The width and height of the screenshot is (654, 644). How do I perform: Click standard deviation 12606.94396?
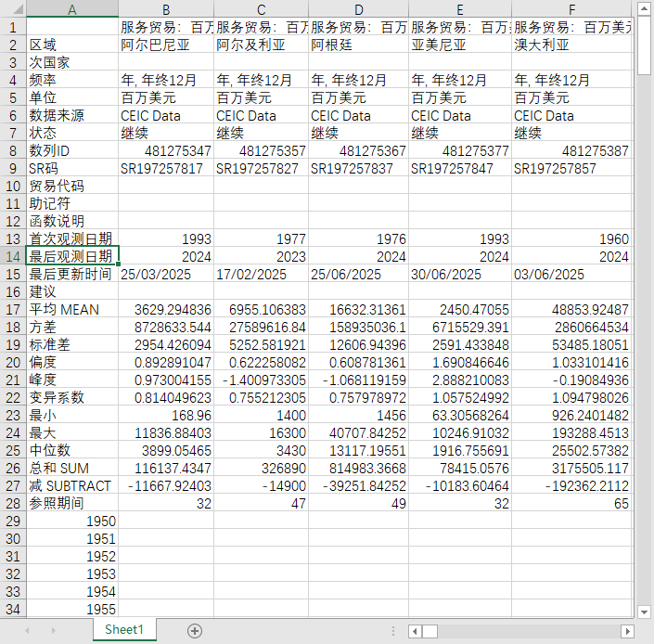pyautogui.click(x=359, y=344)
